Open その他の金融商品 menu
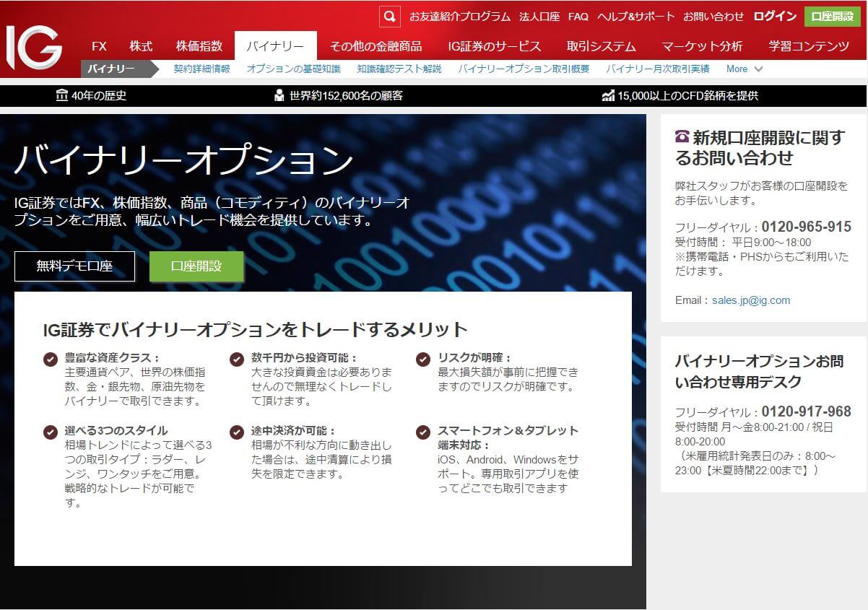Viewport: 868px width, 610px height. [x=376, y=46]
